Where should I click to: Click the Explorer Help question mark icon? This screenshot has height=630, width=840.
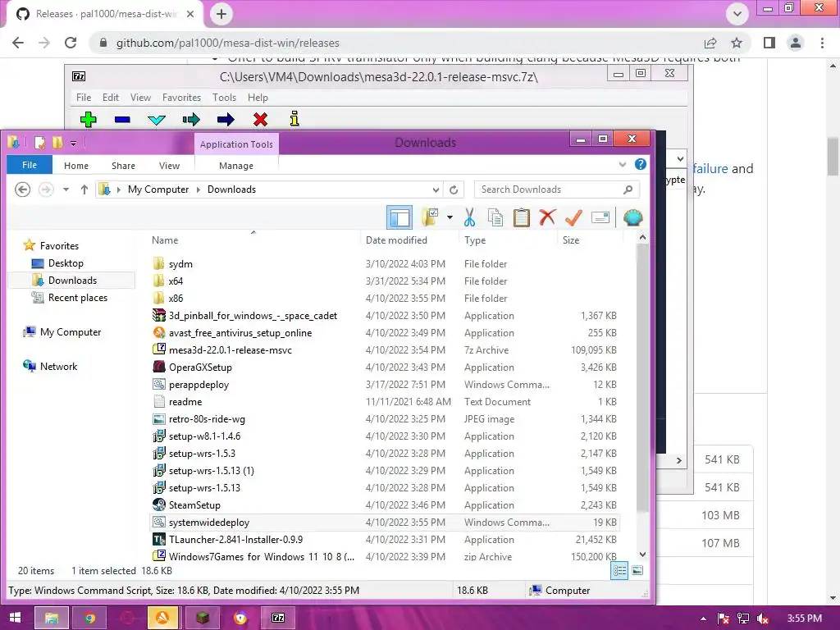(640, 164)
